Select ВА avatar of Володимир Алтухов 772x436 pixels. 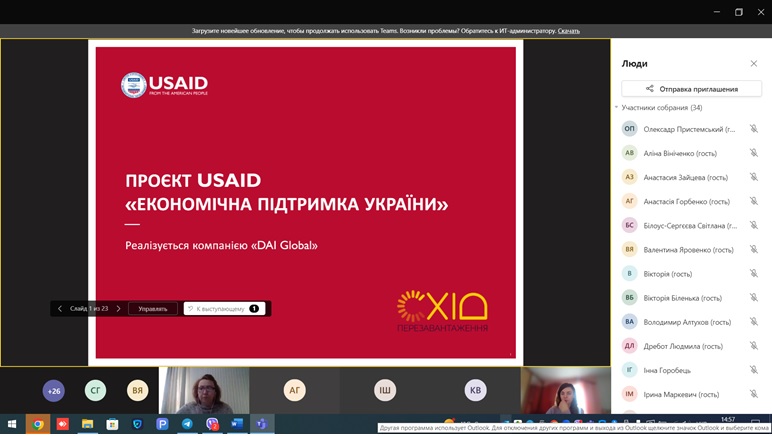pos(629,321)
